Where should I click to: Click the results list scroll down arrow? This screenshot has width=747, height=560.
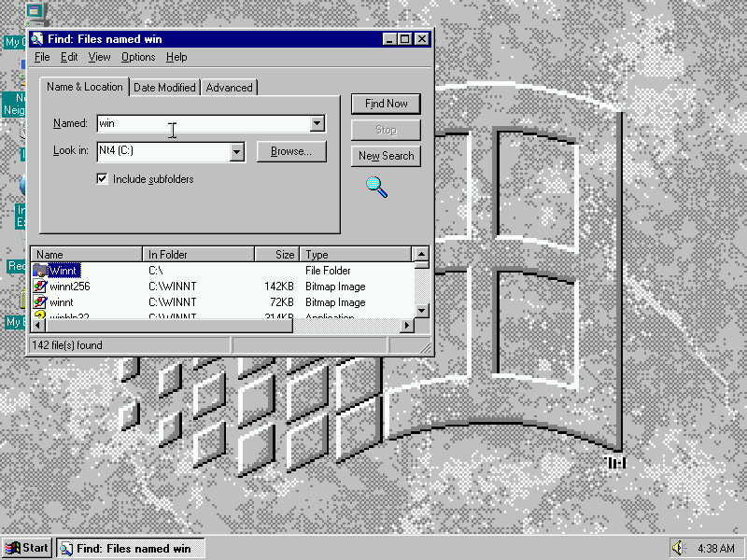click(x=421, y=310)
